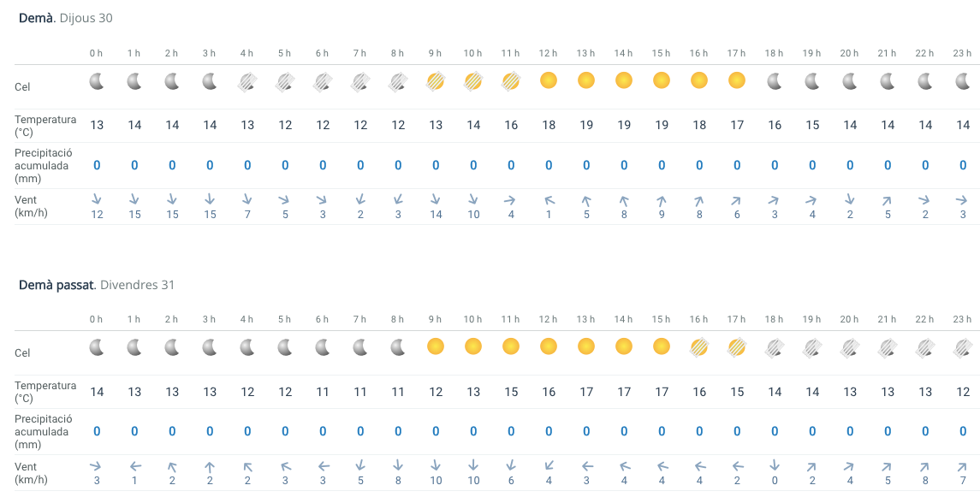The width and height of the screenshot is (980, 503).
Task: Click the sun icon at 12 h Thursday
Action: tap(549, 80)
